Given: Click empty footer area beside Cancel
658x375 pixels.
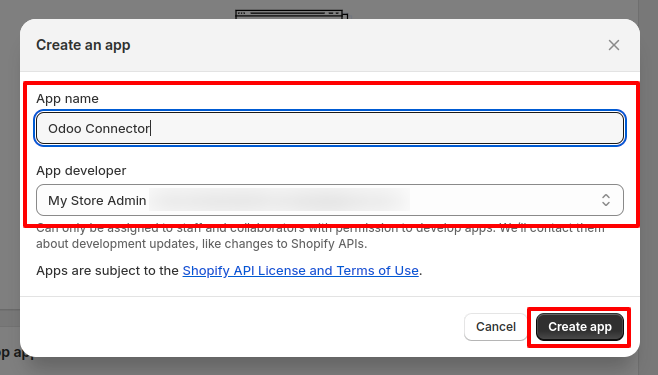Looking at the screenshot, I should [241, 327].
